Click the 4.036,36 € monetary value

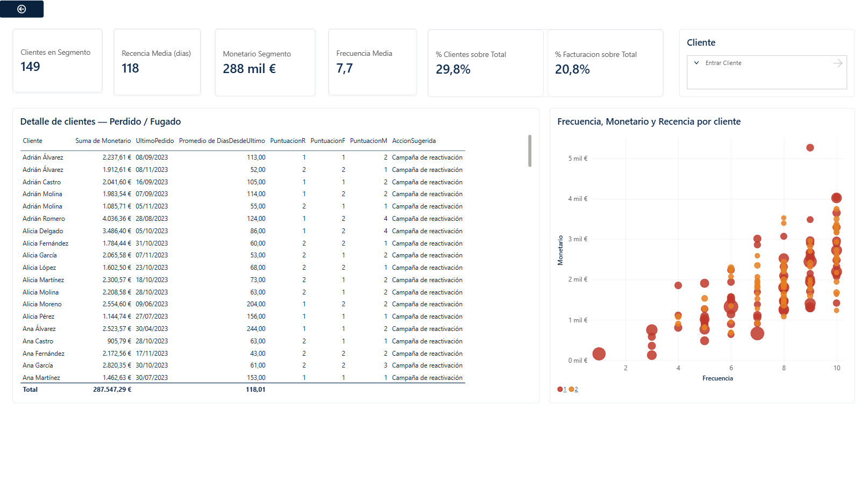pos(117,219)
